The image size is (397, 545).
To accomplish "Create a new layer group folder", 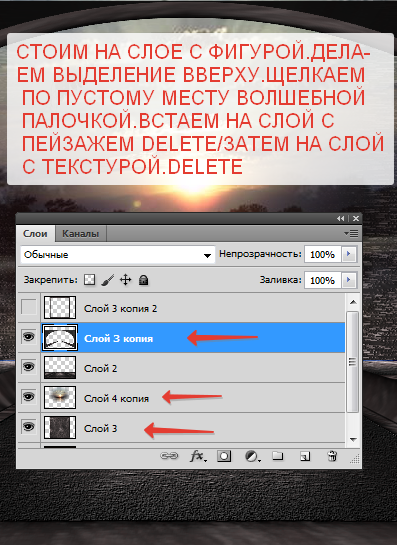I will click(x=278, y=455).
